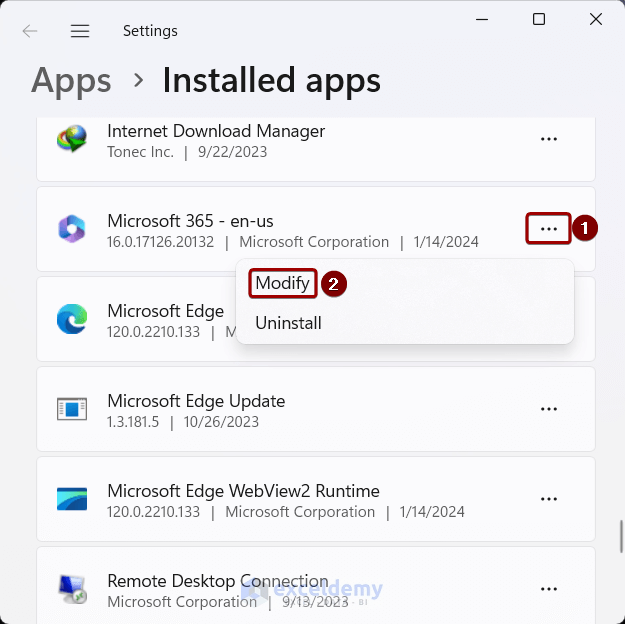
Task: Close the Settings window
Action: pos(596,19)
